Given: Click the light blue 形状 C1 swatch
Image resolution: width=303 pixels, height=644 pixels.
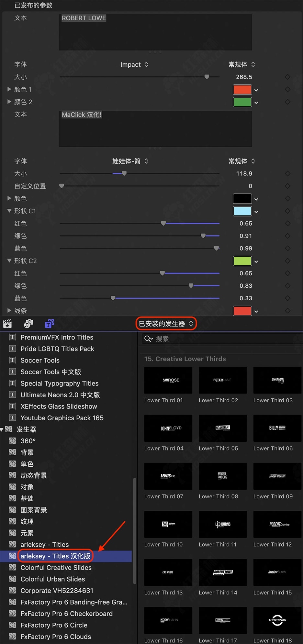Looking at the screenshot, I should tap(242, 211).
